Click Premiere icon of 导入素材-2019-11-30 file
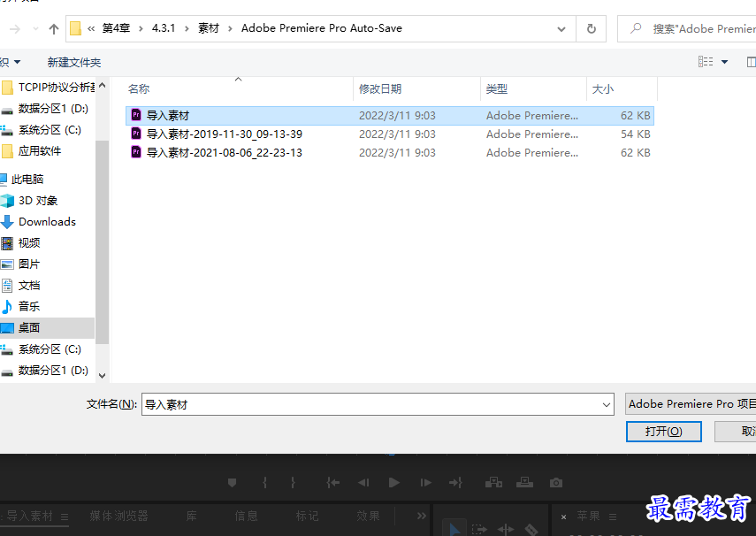 click(136, 134)
